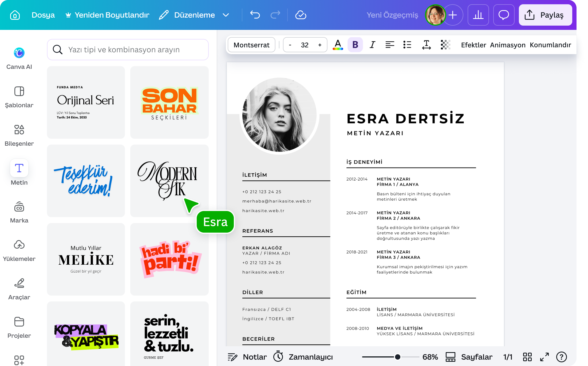Open the Montserrat font dropdown
The height and width of the screenshot is (366, 588).
click(x=251, y=45)
